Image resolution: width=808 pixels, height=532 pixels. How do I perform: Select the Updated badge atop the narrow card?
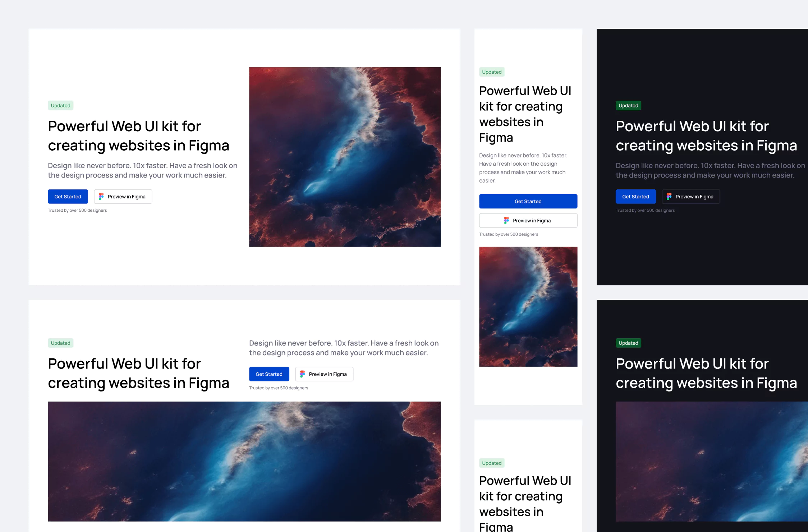click(x=492, y=72)
